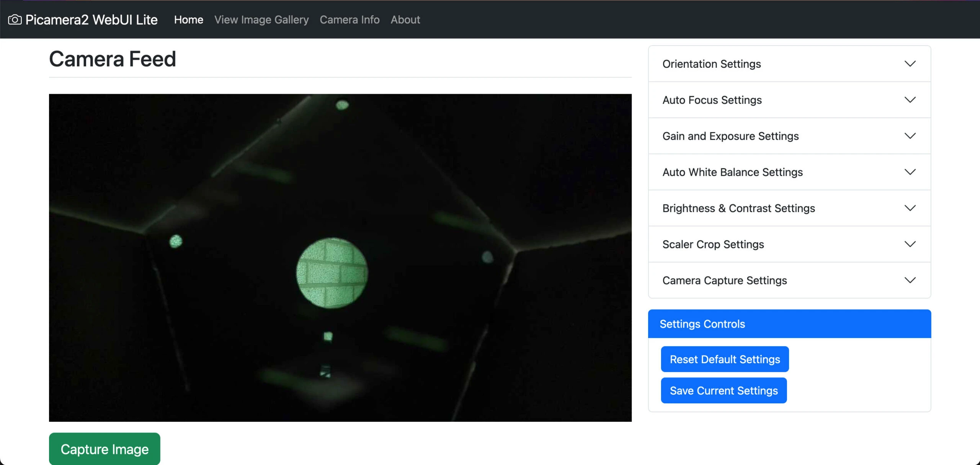Click the Scaler Crop Settings chevron arrow
This screenshot has width=980, height=465.
click(910, 244)
